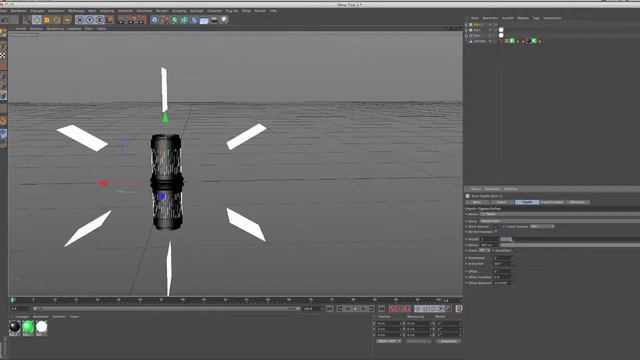Open the Klone dropdown in attributes

pyautogui.click(x=560, y=221)
